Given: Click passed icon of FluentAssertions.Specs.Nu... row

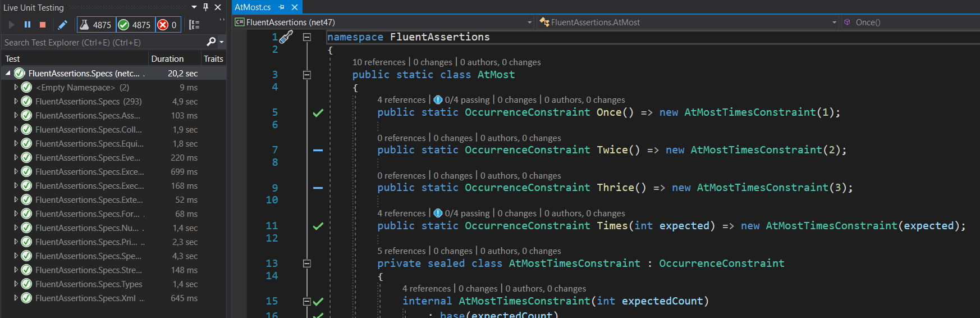Looking at the screenshot, I should [x=26, y=228].
